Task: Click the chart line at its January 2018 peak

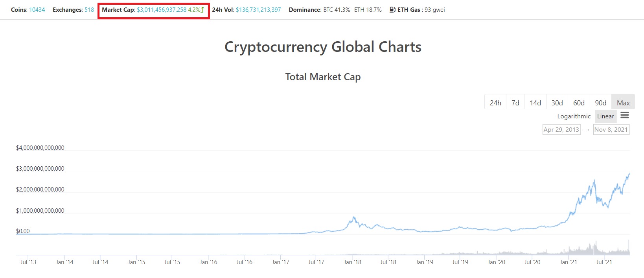Action: point(353,217)
